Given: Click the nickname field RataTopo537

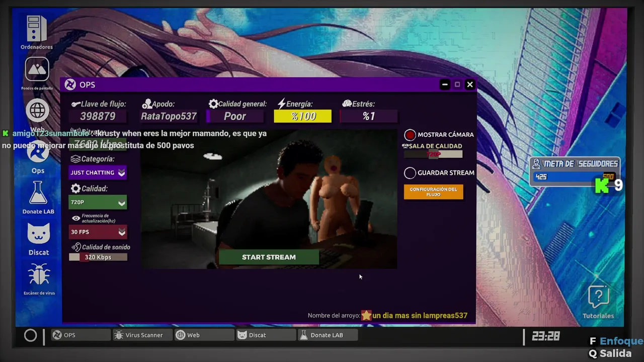Looking at the screenshot, I should (169, 116).
